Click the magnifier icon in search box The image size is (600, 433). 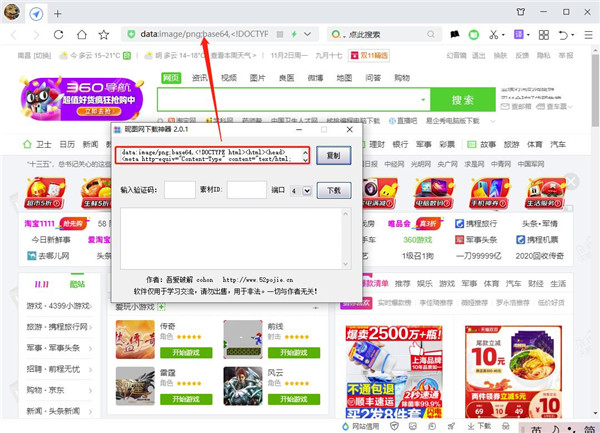tap(430, 34)
